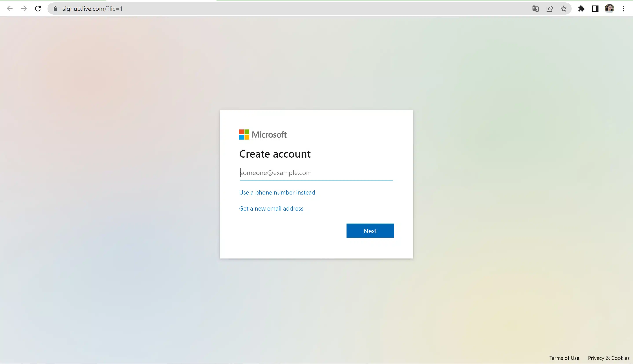Click the browser sidebar toggle icon
The image size is (633, 364).
pyautogui.click(x=595, y=9)
